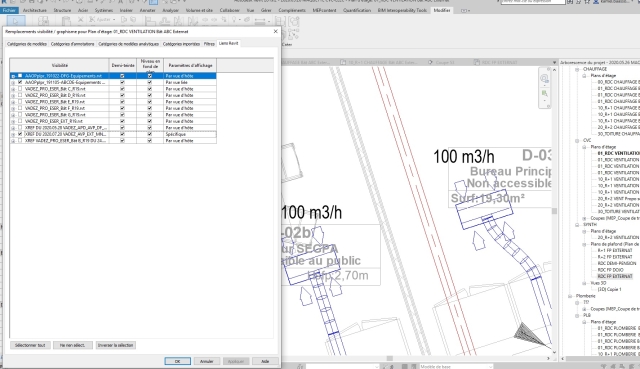Toggle Niveau en fond de plan for VADEZ_PRO_ESER_Bât F_R19

tap(149, 108)
